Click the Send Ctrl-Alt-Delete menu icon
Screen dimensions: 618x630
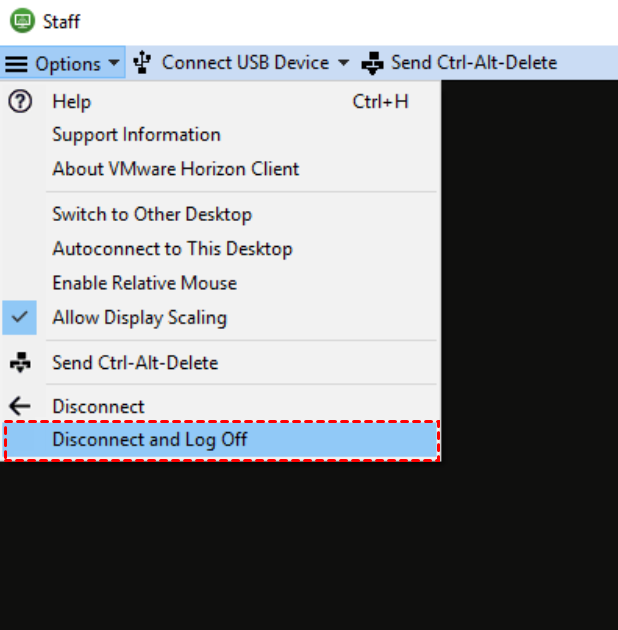(x=20, y=363)
